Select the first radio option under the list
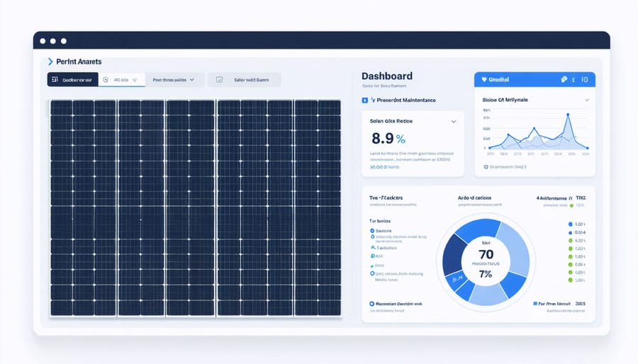 point(372,231)
